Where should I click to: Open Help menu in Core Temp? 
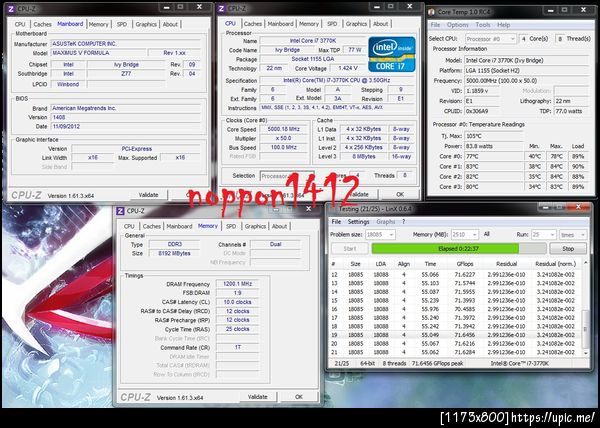pos(503,25)
